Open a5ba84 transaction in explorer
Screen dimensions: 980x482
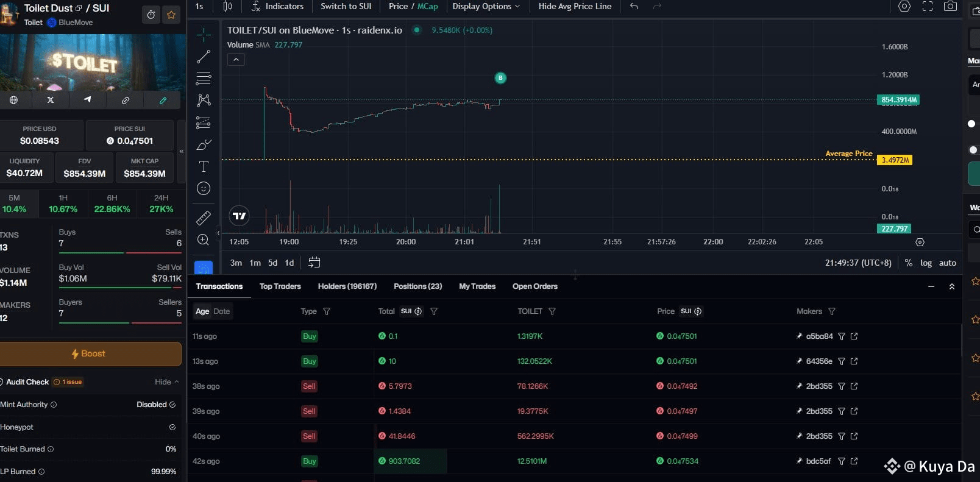tap(854, 336)
